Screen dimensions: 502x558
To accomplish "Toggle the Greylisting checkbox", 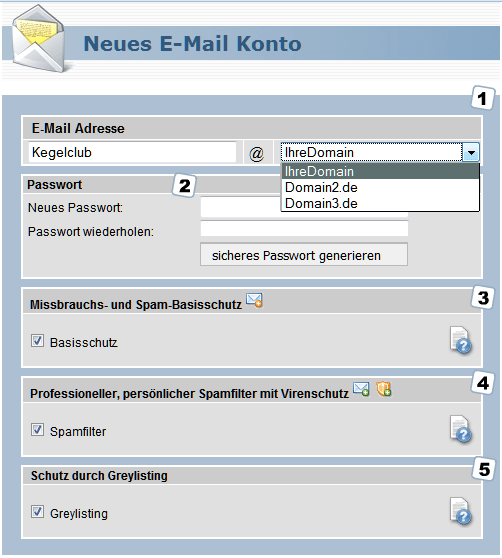I will (37, 511).
